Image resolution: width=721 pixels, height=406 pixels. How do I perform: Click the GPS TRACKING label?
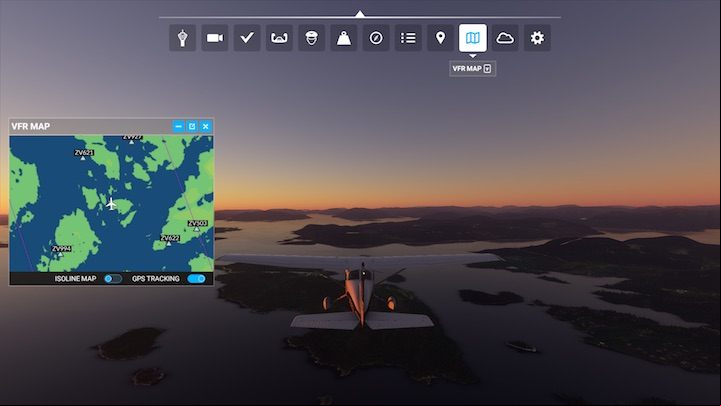click(x=156, y=279)
